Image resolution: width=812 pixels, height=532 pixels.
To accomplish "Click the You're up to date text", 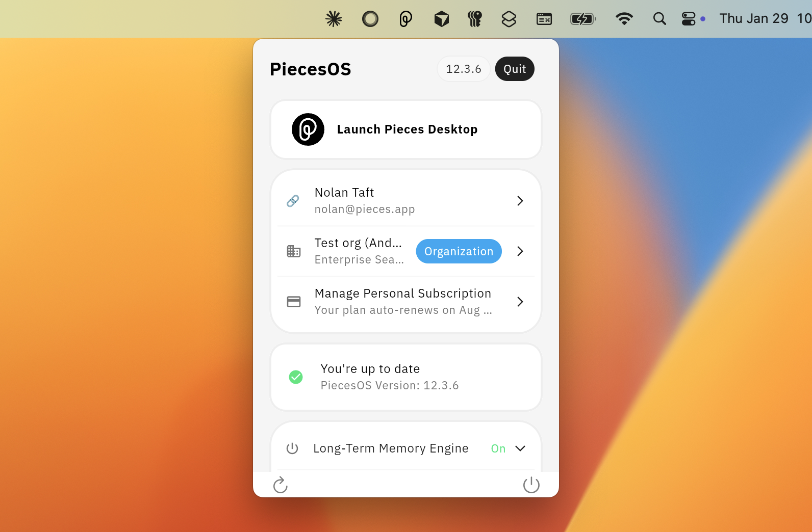I will coord(370,369).
